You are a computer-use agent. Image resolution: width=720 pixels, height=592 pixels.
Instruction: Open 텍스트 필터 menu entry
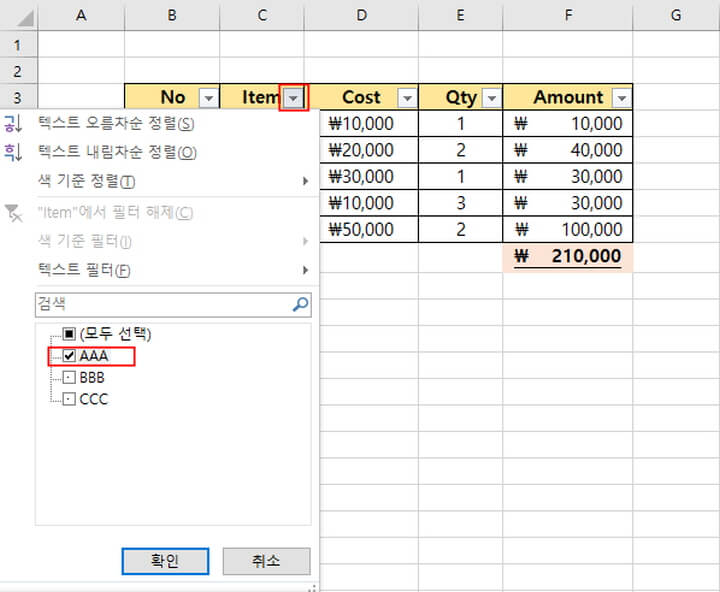160,270
